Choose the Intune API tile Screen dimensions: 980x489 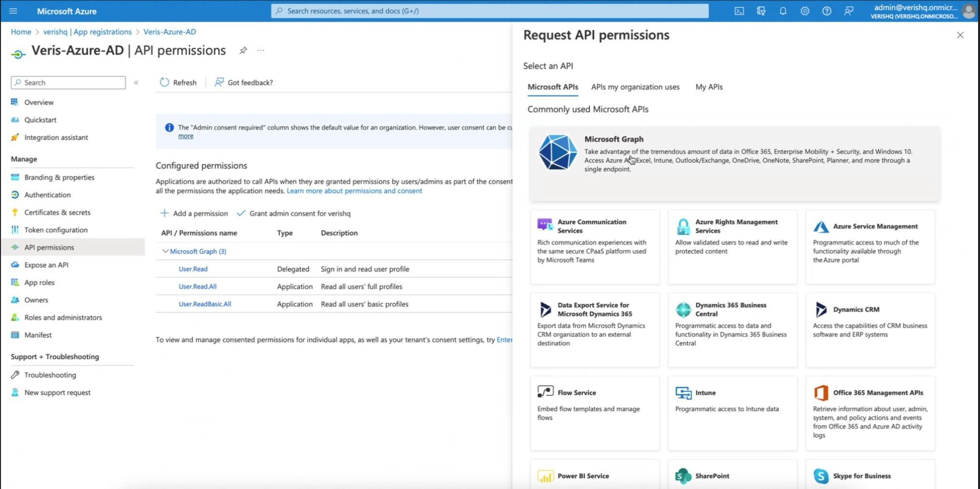point(732,413)
